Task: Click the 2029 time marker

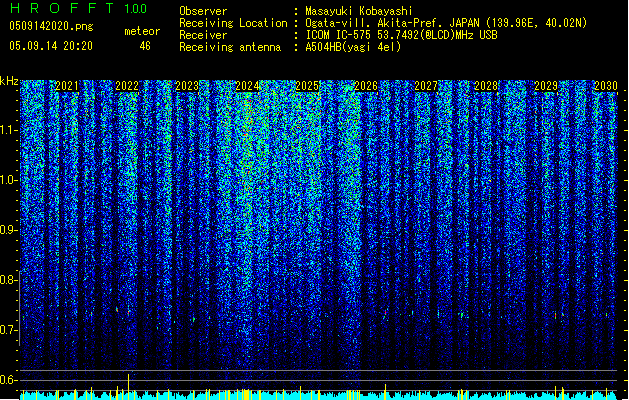Action: (546, 86)
